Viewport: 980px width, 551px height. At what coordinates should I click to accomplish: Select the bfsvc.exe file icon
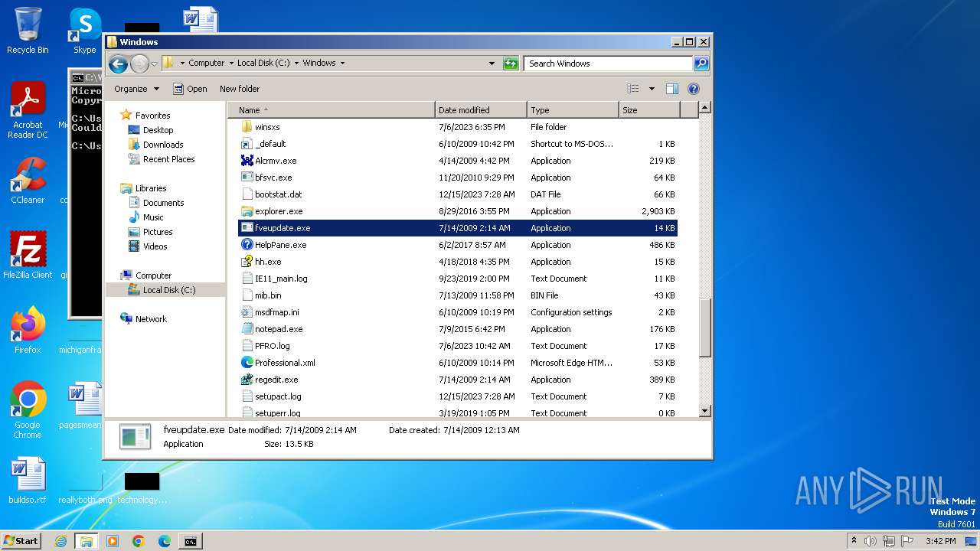[247, 178]
